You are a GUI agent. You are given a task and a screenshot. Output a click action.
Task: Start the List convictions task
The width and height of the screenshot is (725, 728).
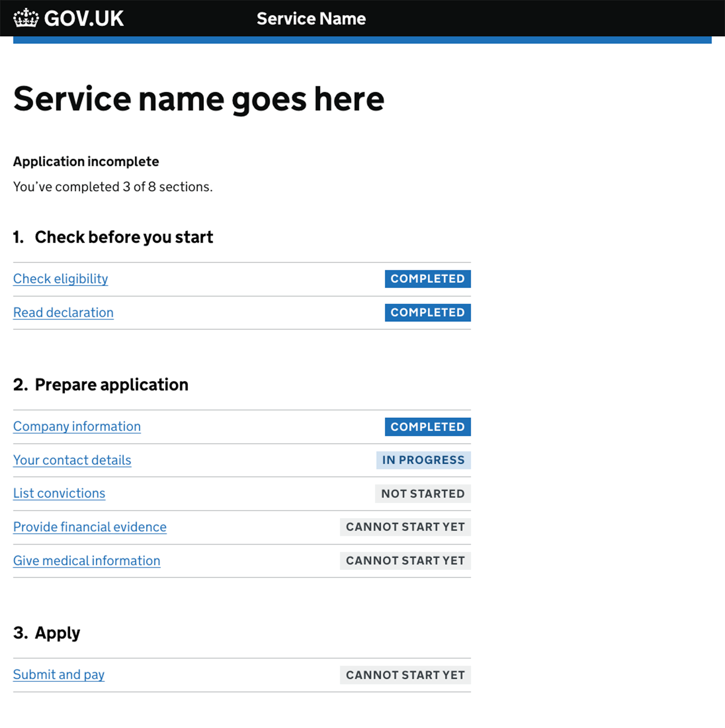tap(59, 493)
